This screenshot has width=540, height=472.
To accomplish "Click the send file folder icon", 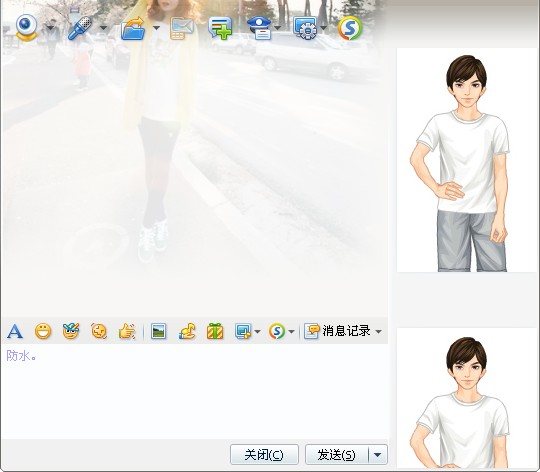I will point(133,29).
